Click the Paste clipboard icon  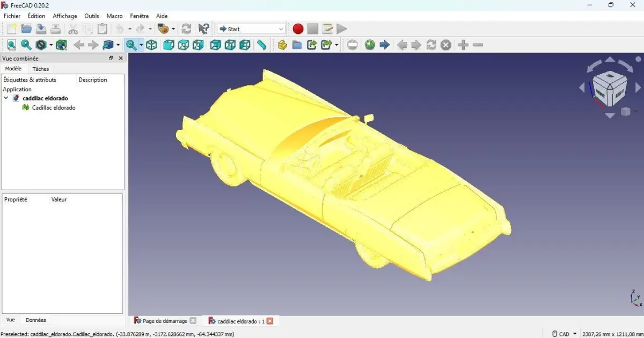[x=103, y=29]
